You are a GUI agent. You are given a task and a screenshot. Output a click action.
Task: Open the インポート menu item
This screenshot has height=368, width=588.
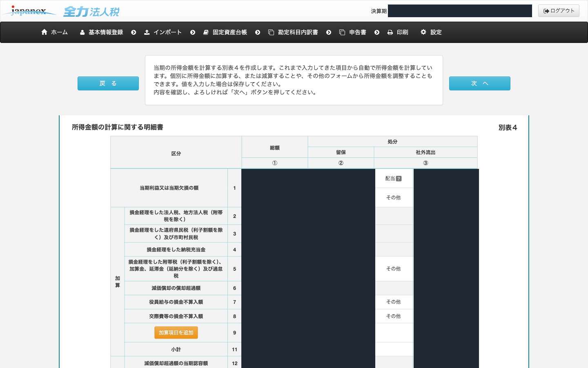click(x=163, y=32)
